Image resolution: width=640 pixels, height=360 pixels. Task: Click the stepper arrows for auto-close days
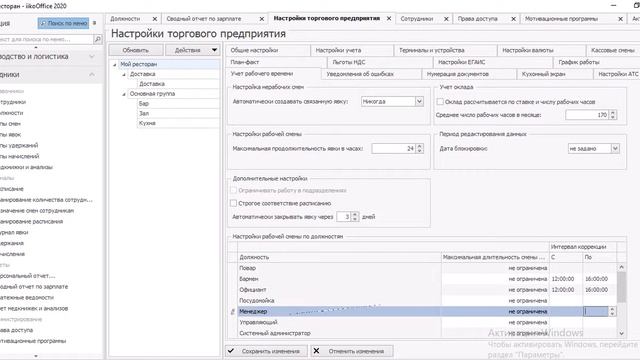(x=355, y=217)
